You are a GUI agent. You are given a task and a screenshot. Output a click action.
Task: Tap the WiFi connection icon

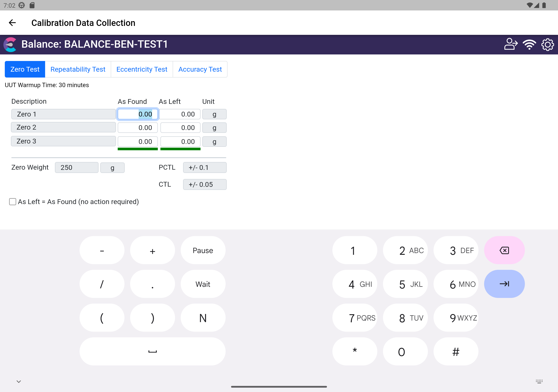click(529, 44)
